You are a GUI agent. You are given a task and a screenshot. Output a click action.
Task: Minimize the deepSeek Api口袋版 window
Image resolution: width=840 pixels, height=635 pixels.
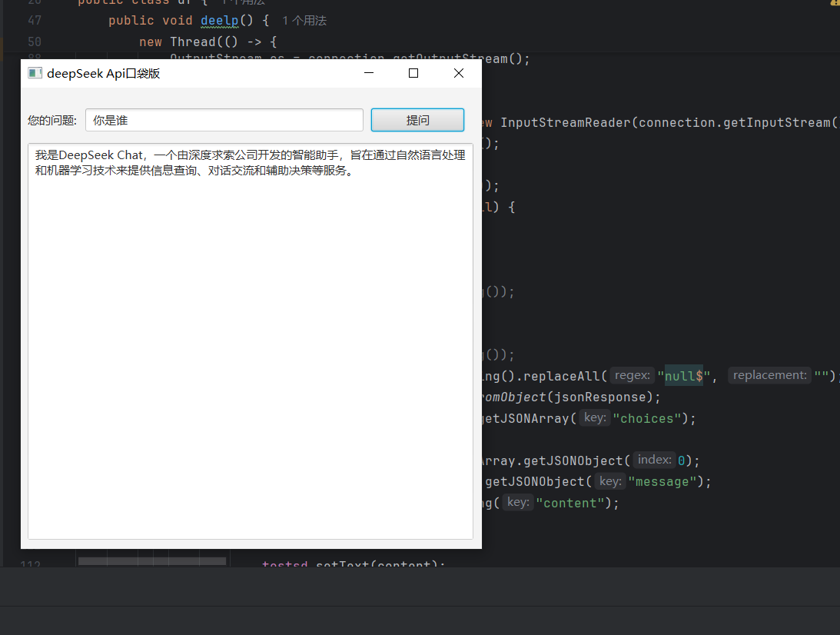pyautogui.click(x=369, y=73)
